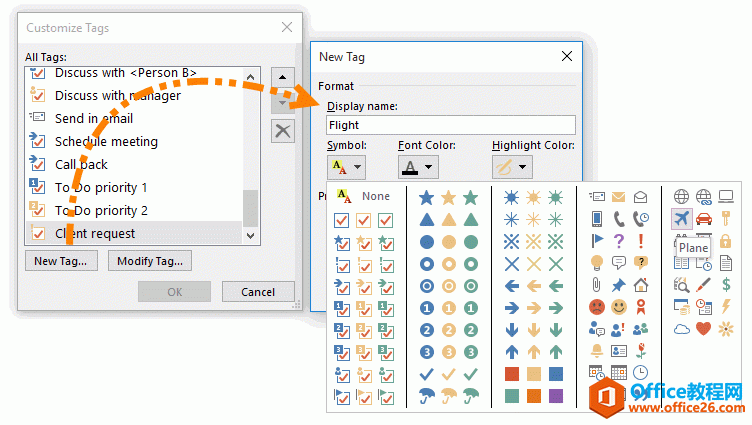Pick the plain orange checkbox symbol

[x=364, y=220]
